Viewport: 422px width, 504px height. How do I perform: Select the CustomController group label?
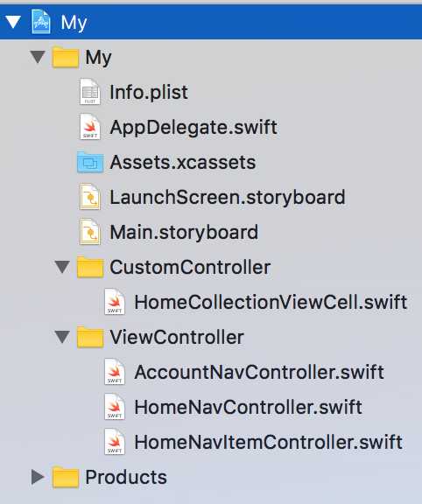[190, 267]
